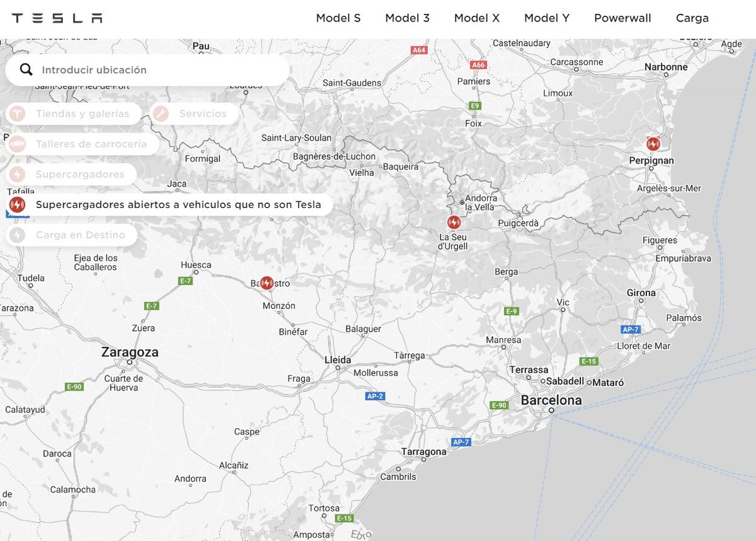Open the Model S menu
This screenshot has height=541, width=756.
point(338,18)
